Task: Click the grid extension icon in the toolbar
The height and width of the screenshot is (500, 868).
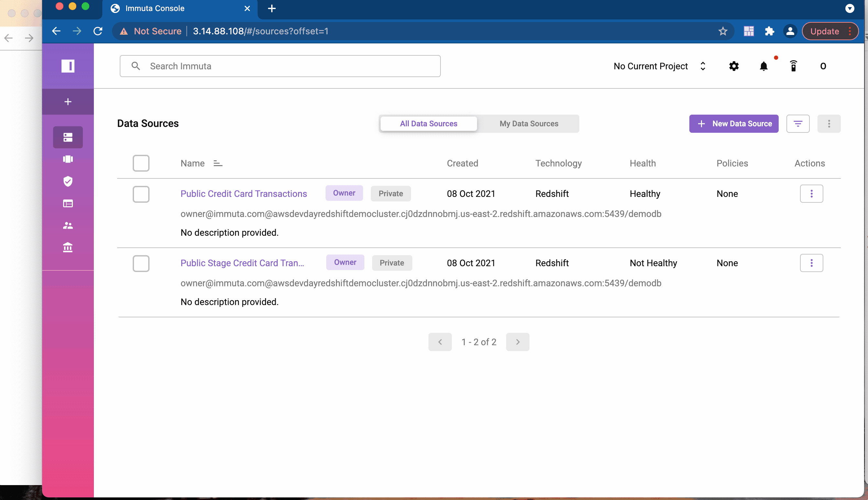Action: [x=749, y=31]
